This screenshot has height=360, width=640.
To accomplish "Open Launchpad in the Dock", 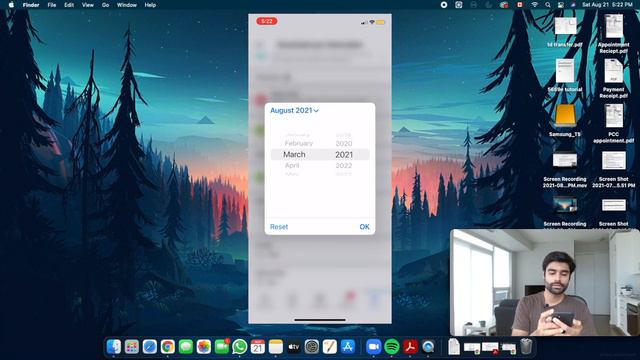I will 131,347.
